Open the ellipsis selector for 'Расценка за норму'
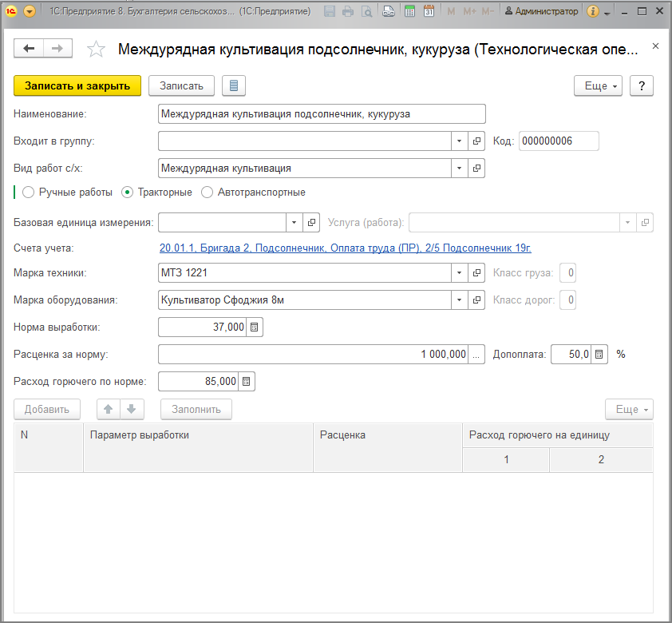Image resolution: width=672 pixels, height=623 pixels. tap(476, 354)
